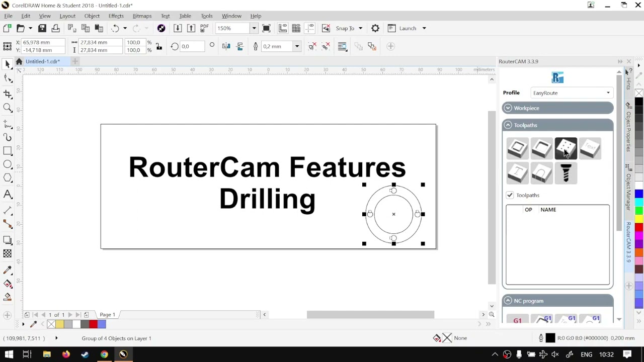This screenshot has width=644, height=362.
Task: Click the first RouterCAM profile toolpath icon
Action: tap(517, 149)
